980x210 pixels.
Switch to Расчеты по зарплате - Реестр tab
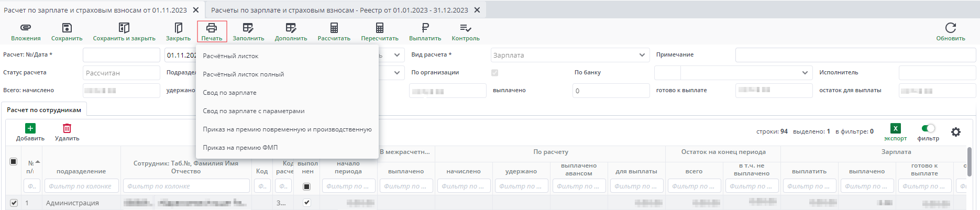coord(339,10)
